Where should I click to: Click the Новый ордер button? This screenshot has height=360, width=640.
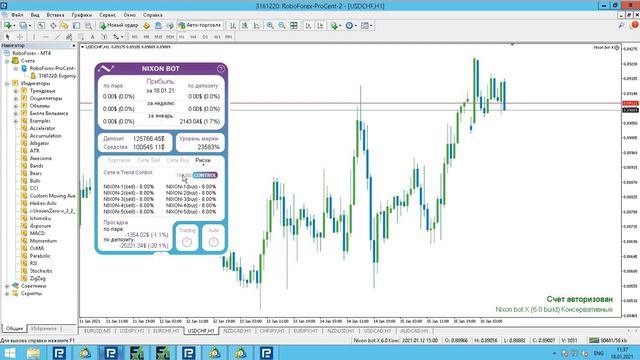[x=119, y=25]
